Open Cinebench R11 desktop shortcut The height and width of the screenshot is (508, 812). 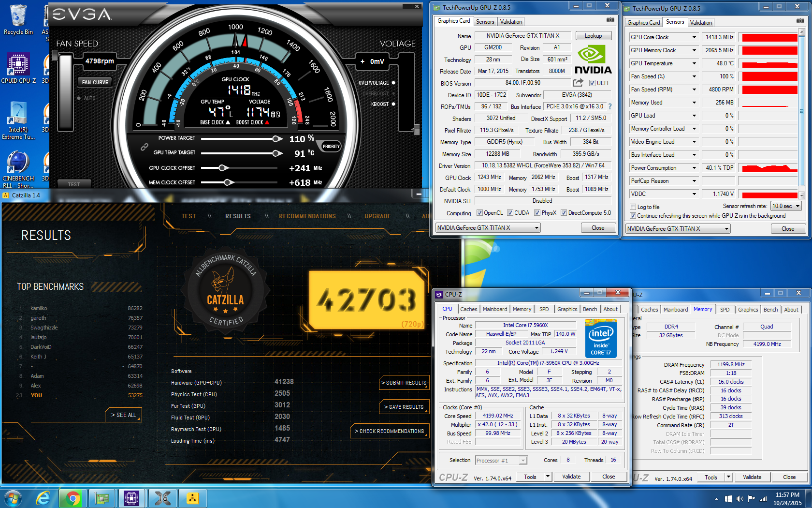click(18, 168)
